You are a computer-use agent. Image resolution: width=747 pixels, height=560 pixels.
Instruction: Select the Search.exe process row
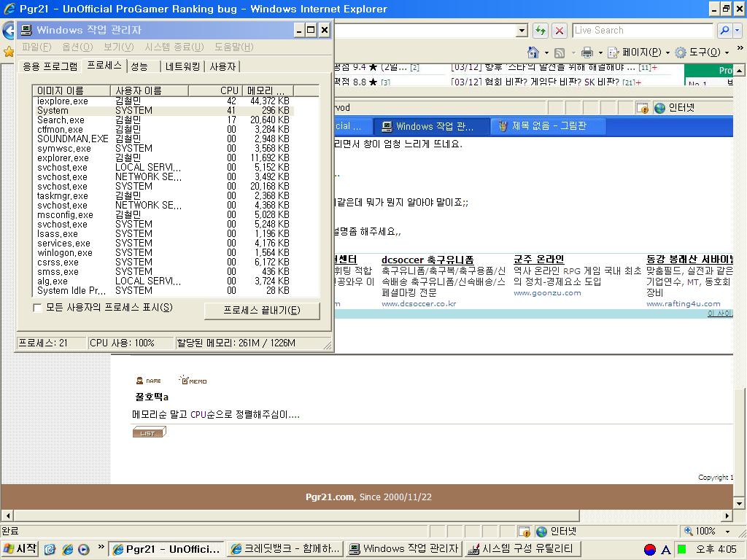[x=163, y=120]
